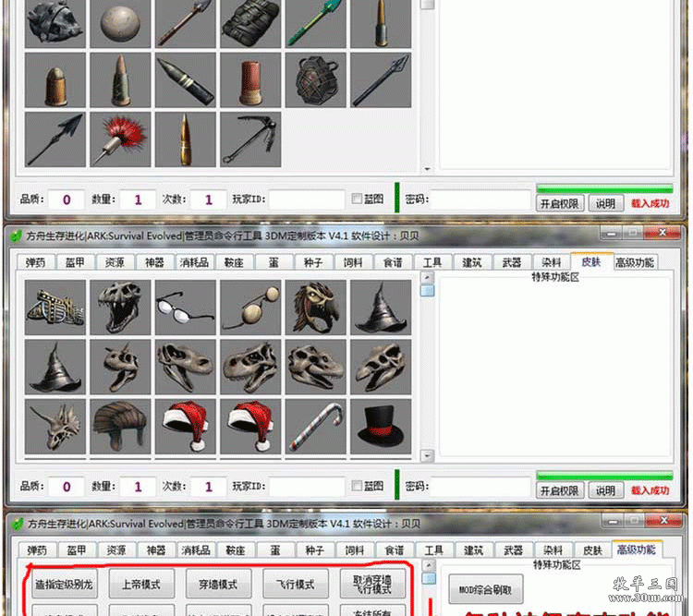Click green progress bar in skins window
The height and width of the screenshot is (616, 693).
604,476
